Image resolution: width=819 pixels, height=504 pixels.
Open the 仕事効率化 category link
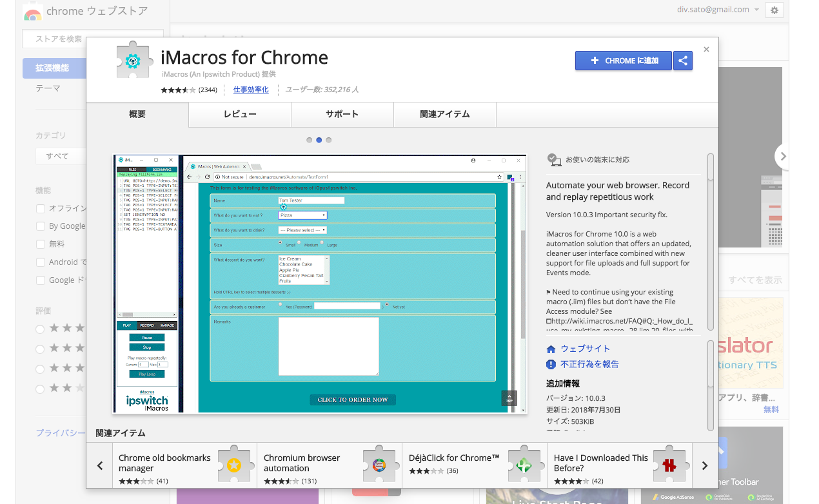(x=251, y=90)
